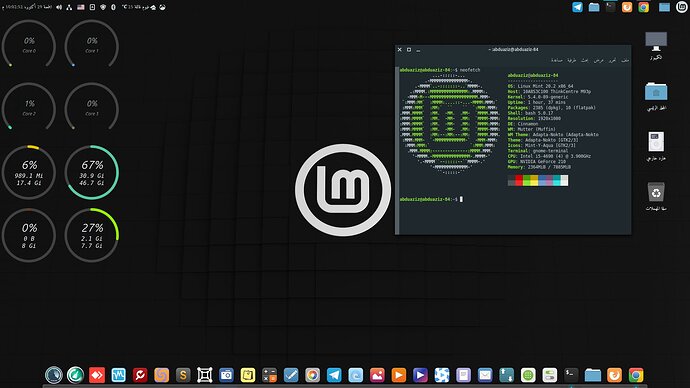The height and width of the screenshot is (388, 690).
Task: Open the terminal's Terminal menu, fifth from right
Action: tap(572, 60)
